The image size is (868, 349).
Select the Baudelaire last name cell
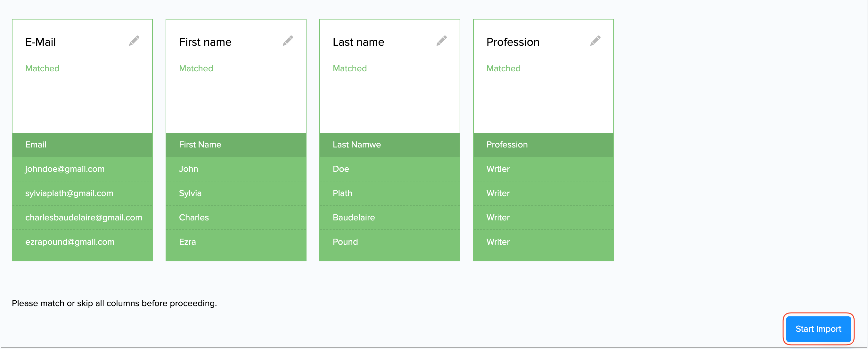point(354,218)
